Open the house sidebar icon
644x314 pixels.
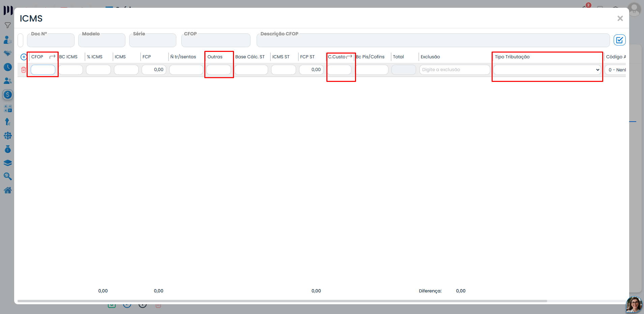[7, 190]
